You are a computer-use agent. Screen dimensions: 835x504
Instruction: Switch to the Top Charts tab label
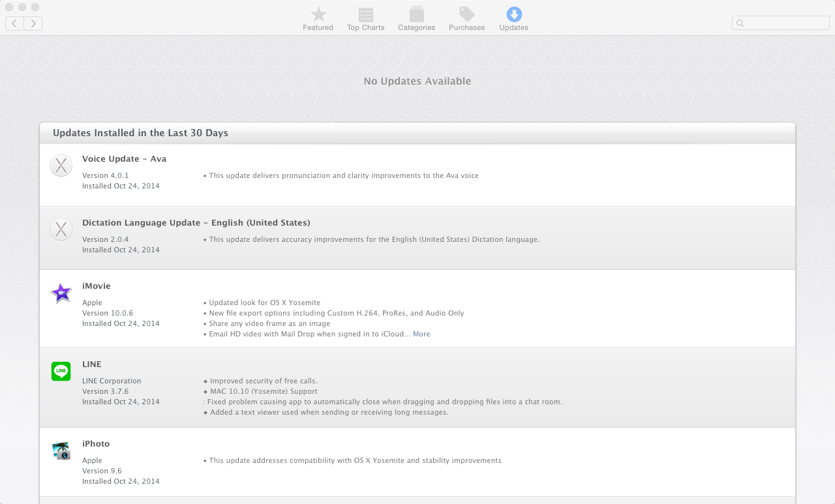click(x=366, y=28)
